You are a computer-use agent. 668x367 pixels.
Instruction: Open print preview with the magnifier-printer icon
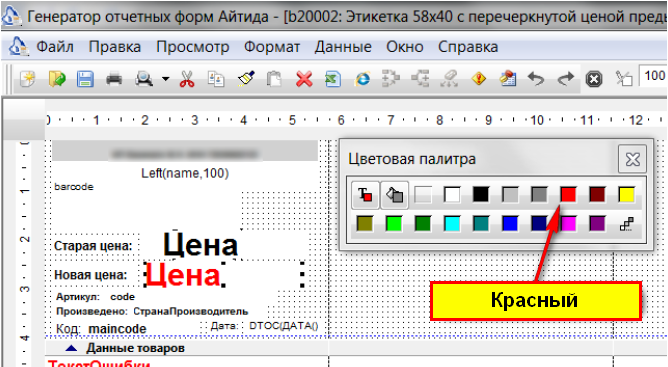coord(144,79)
